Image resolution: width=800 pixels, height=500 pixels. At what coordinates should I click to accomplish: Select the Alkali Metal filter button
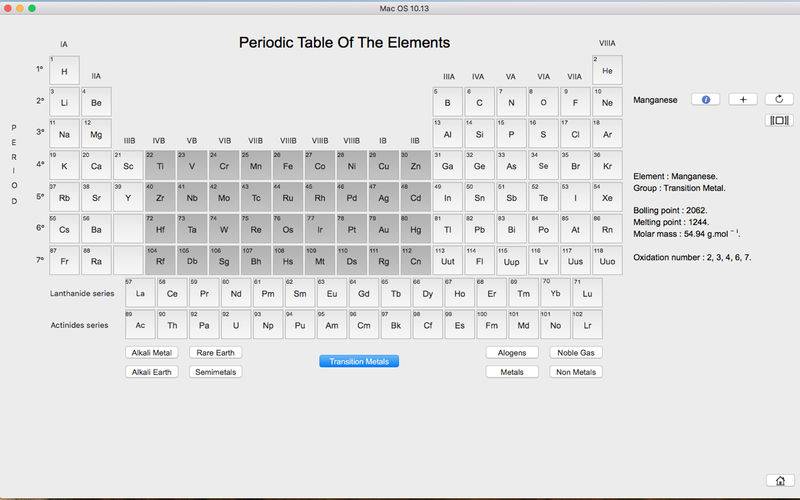point(152,353)
